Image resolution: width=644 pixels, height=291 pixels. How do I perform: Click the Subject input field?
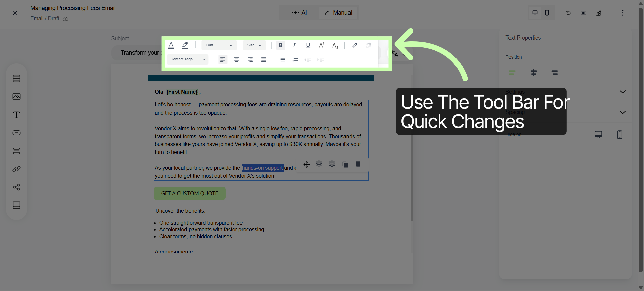[246, 53]
